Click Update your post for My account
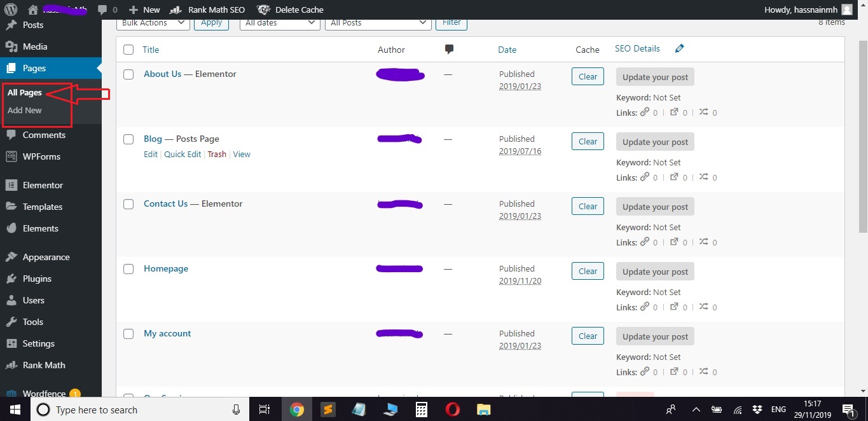 pos(655,336)
